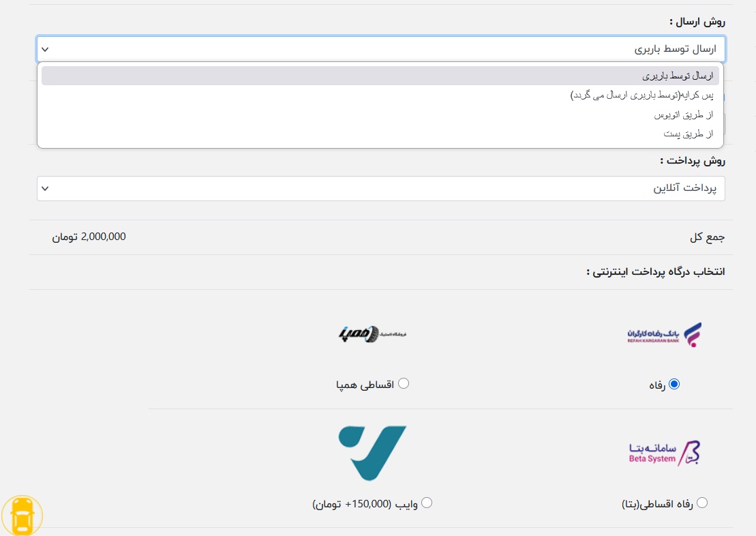This screenshot has height=536, width=756.
Task: Choose پس کرایه shipping option
Action: click(x=641, y=95)
